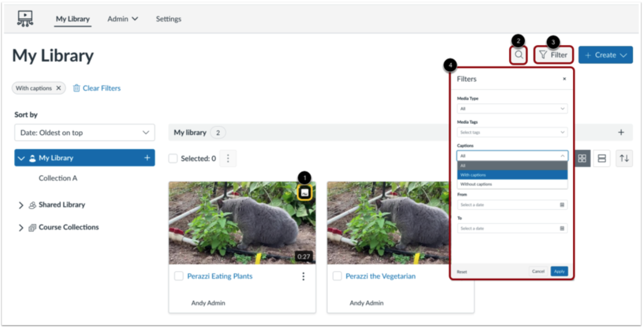This screenshot has height=327, width=644.
Task: Click Andy Admin under Perazzi Eating Plants
Action: point(208,303)
